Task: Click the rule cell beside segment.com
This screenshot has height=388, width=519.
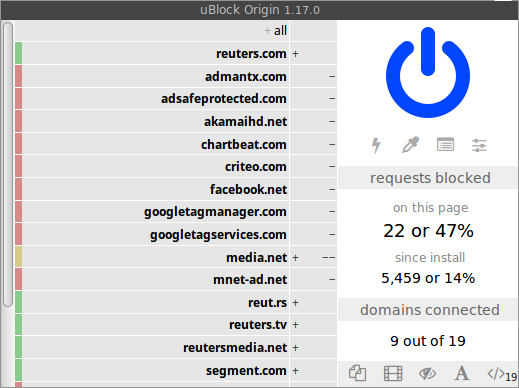Action: coord(313,370)
